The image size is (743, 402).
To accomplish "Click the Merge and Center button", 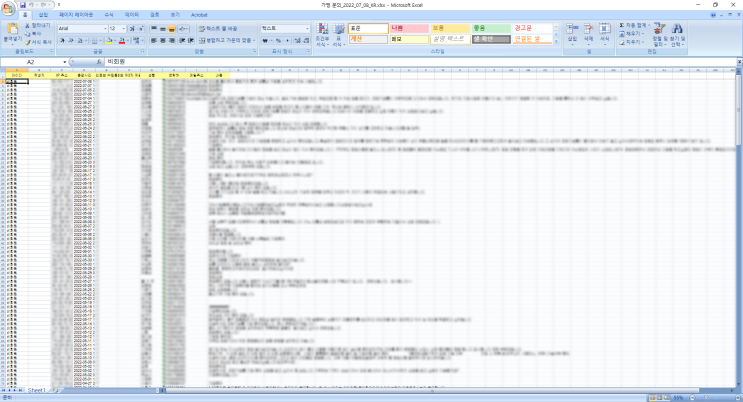I will [x=227, y=41].
